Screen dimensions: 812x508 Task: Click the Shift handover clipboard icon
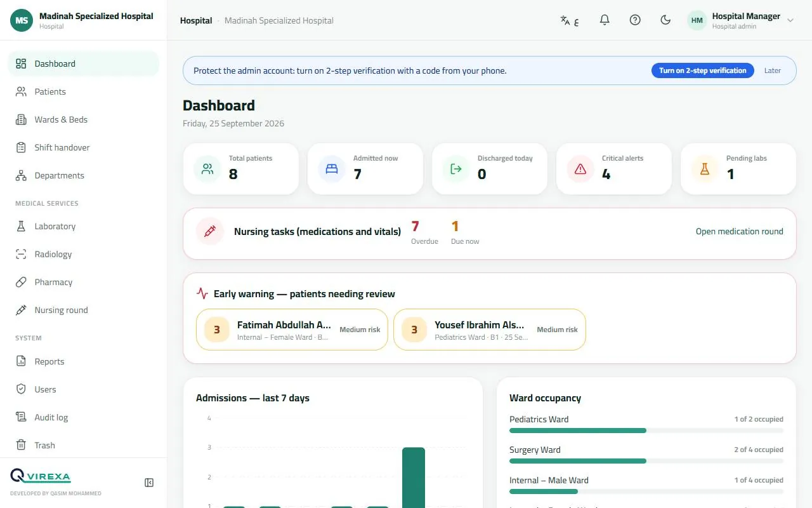tap(21, 147)
